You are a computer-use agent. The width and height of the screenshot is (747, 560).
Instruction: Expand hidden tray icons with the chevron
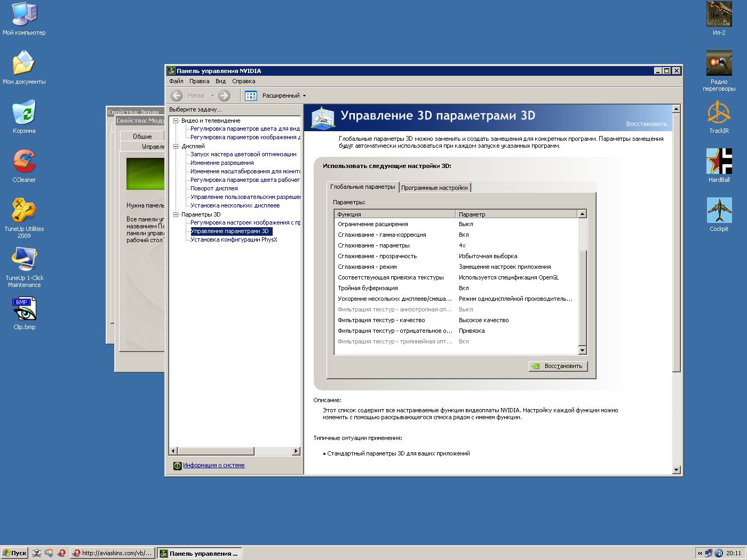click(700, 553)
